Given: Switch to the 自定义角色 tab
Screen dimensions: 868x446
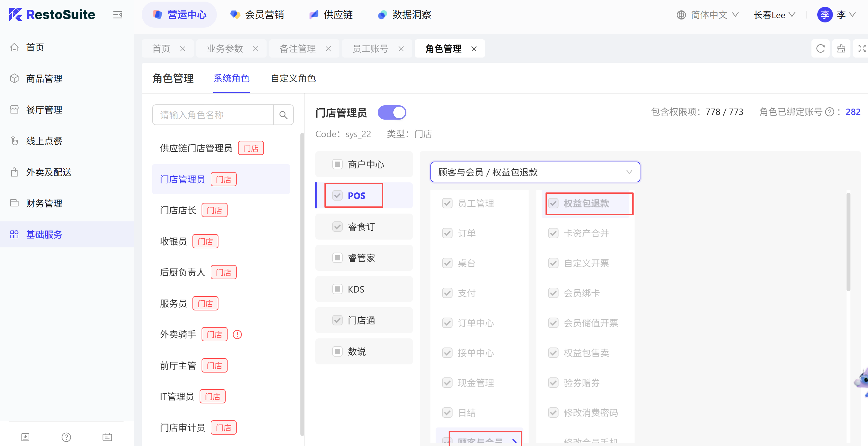Looking at the screenshot, I should coord(293,78).
